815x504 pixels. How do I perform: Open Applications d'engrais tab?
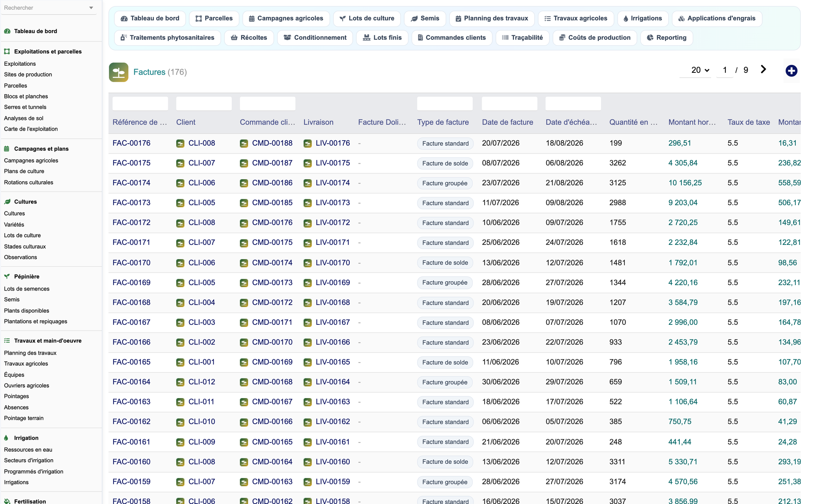tap(717, 18)
